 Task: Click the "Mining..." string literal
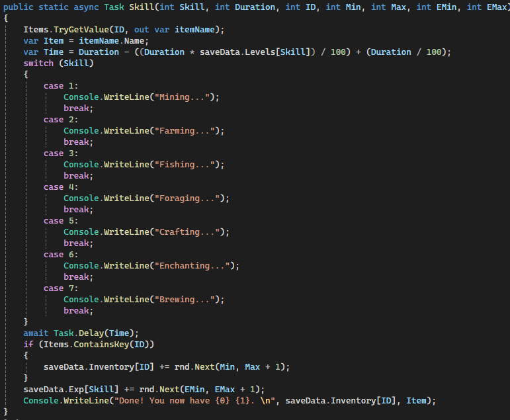182,97
